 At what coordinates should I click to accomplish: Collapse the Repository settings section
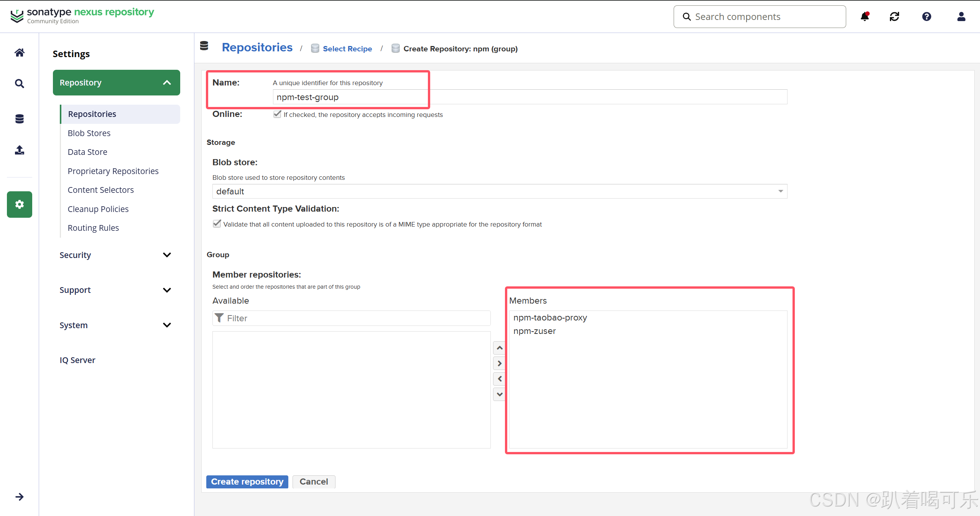[117, 82]
